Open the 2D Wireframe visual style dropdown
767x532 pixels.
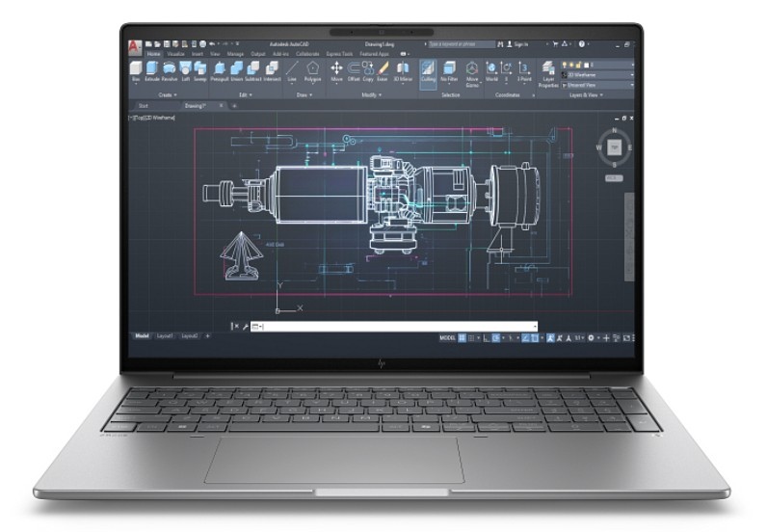[599, 75]
